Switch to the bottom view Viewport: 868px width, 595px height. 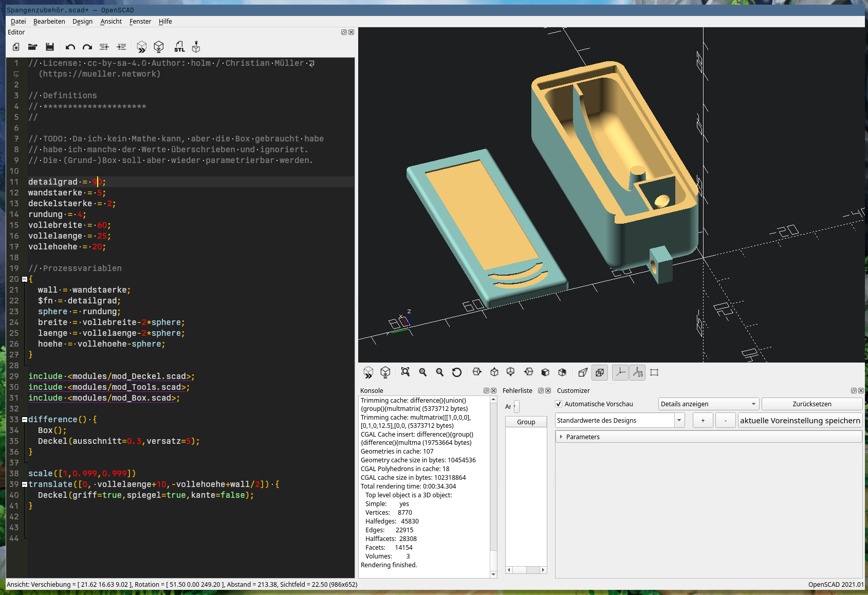(511, 372)
